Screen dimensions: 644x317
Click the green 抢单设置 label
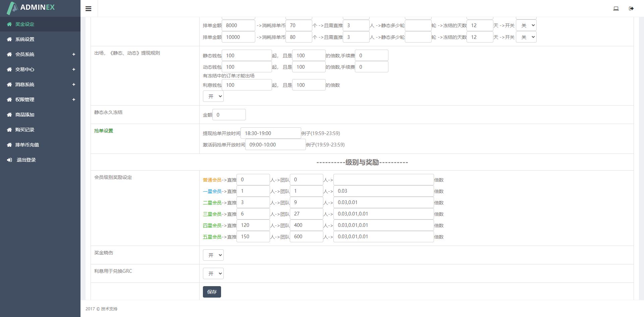pyautogui.click(x=104, y=131)
